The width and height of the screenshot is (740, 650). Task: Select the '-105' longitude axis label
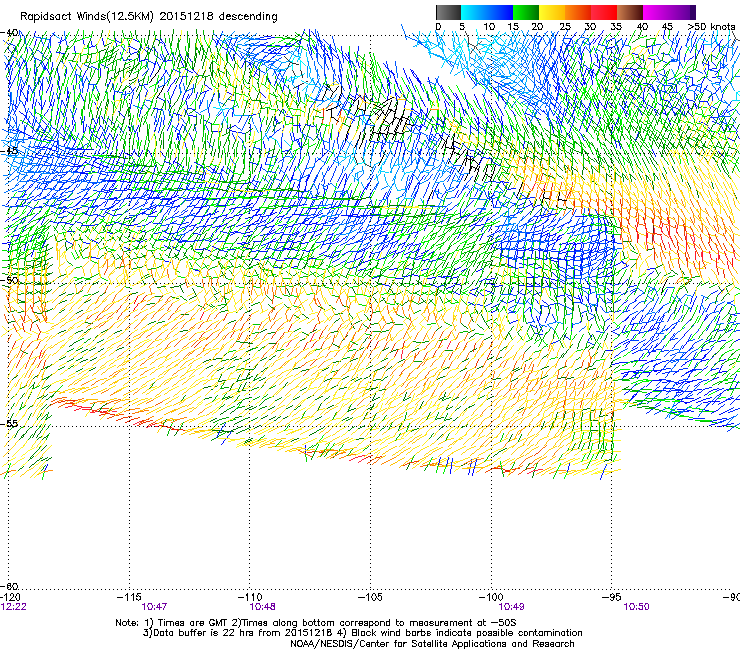coord(370,597)
